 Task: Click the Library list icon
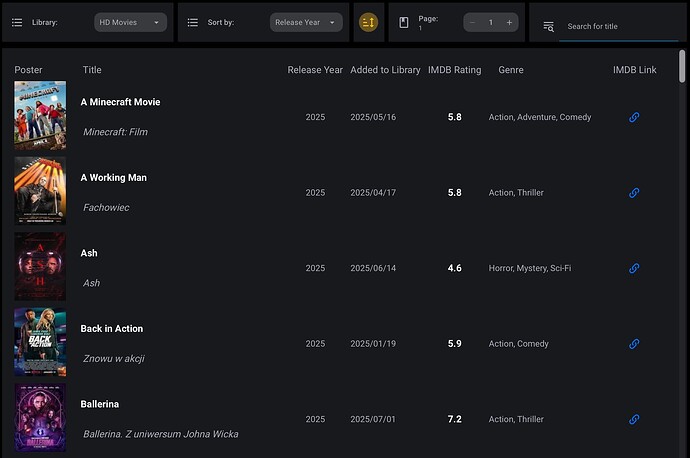pyautogui.click(x=17, y=22)
